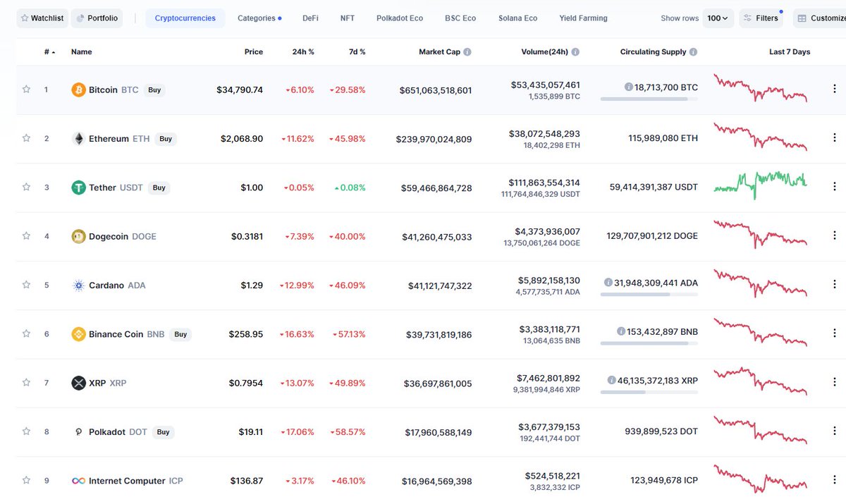Sort table by Price column
Viewport: 846px width, 504px height.
254,52
